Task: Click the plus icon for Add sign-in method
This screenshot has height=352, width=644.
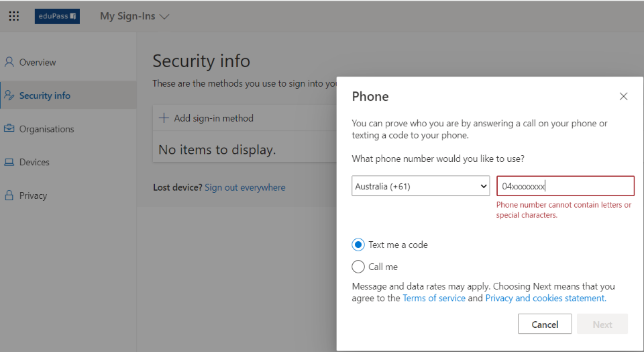Action: (164, 118)
